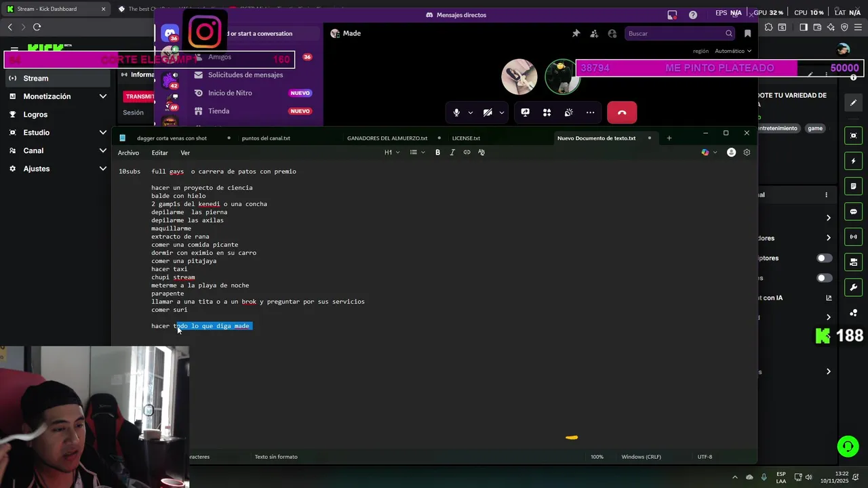Open more options in Discord call controls
The width and height of the screenshot is (868, 488).
(x=590, y=113)
